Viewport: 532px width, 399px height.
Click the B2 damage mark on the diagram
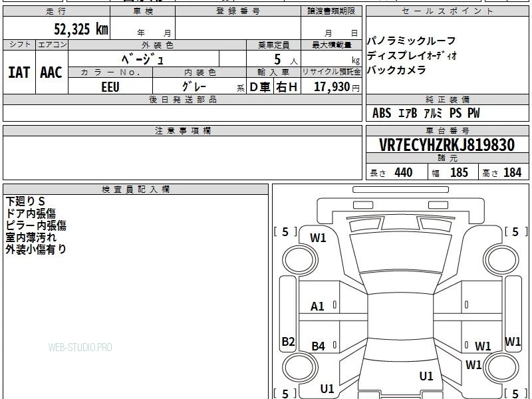click(x=288, y=341)
